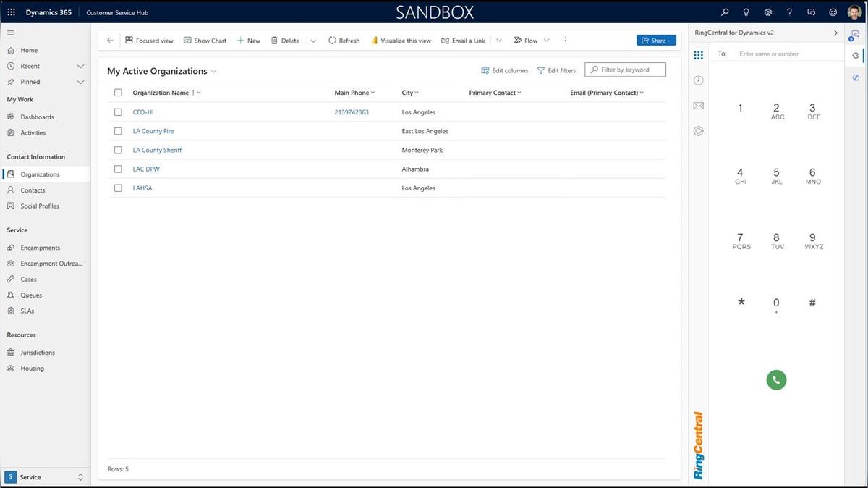Open dropdown arrow next to Email a Link
The image size is (868, 488).
pyautogui.click(x=498, y=41)
